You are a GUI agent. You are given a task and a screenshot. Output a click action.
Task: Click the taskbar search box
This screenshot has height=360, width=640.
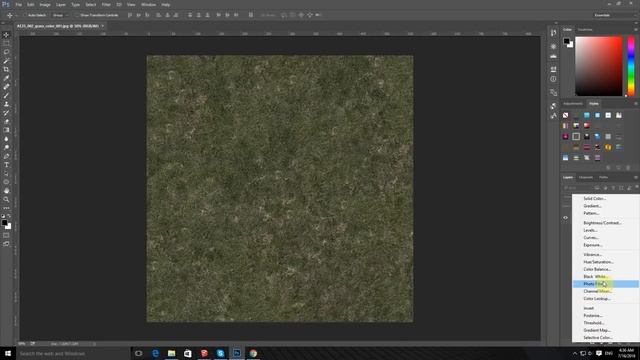pyautogui.click(x=73, y=353)
